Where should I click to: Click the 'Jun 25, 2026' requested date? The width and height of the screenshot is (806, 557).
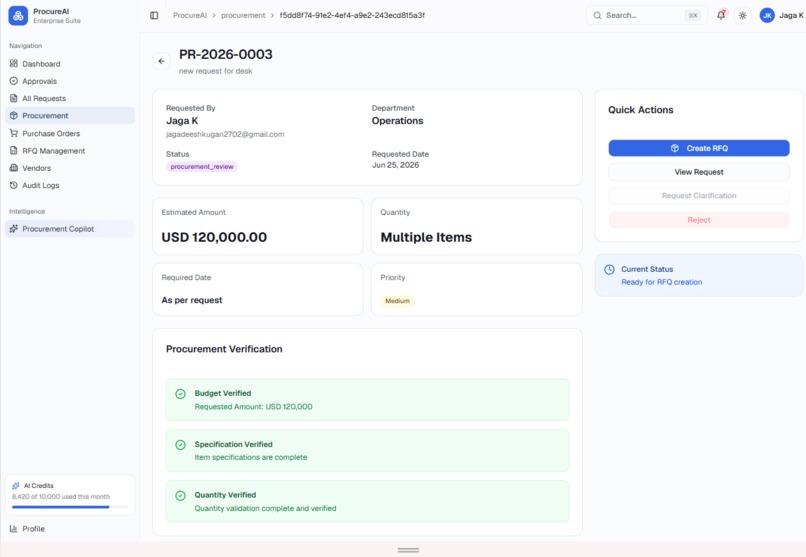click(395, 165)
